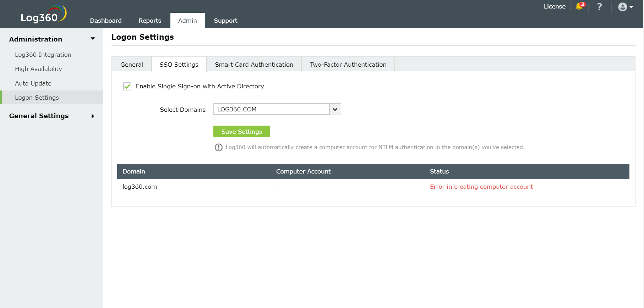Click the help question mark icon
The height and width of the screenshot is (308, 644).
point(599,7)
